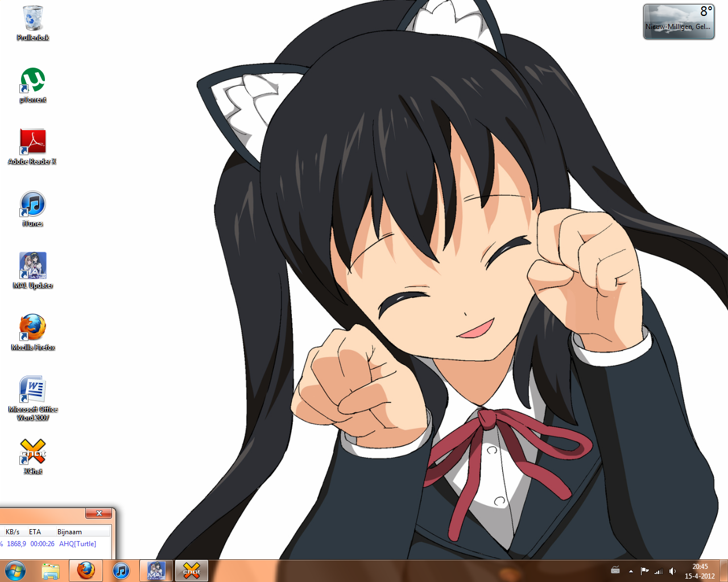
Task: Close the small transfer window
Action: click(x=98, y=513)
